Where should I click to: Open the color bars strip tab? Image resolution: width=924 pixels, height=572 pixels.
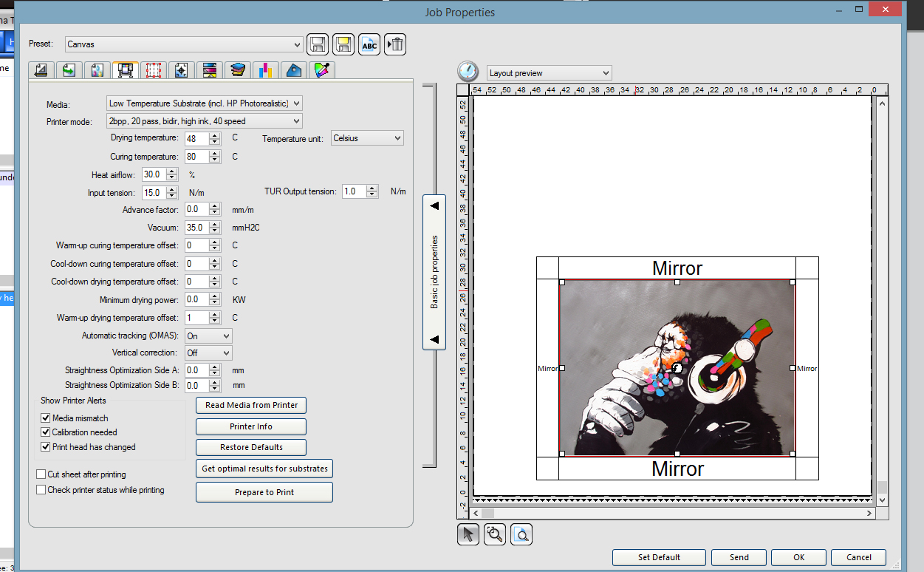pos(209,70)
